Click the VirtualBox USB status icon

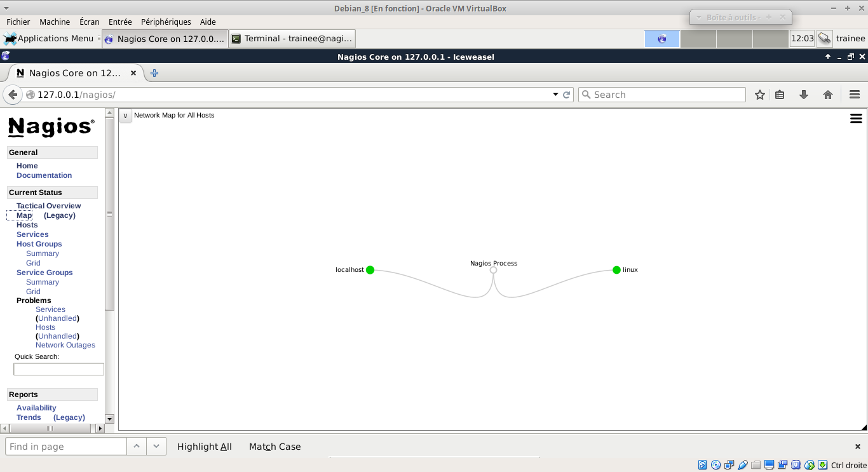[742, 465]
